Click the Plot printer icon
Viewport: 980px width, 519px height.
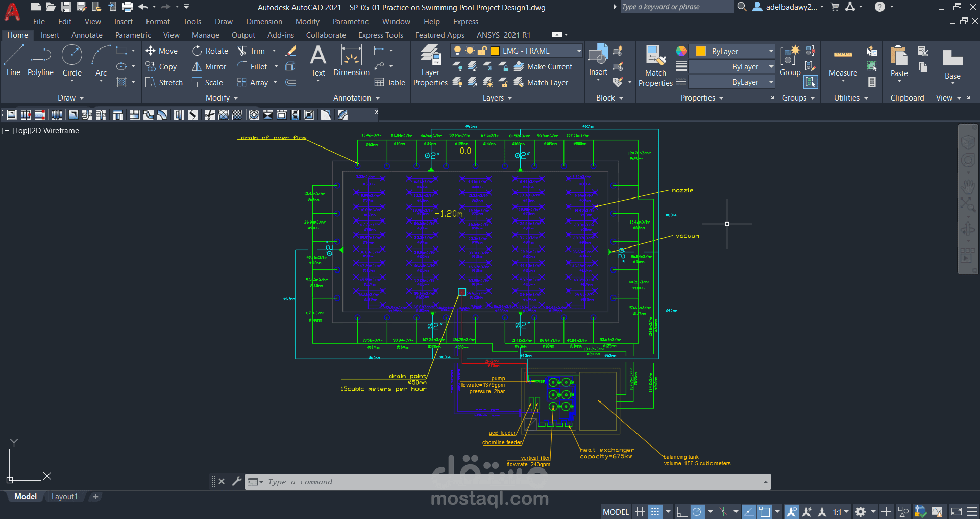click(x=128, y=7)
